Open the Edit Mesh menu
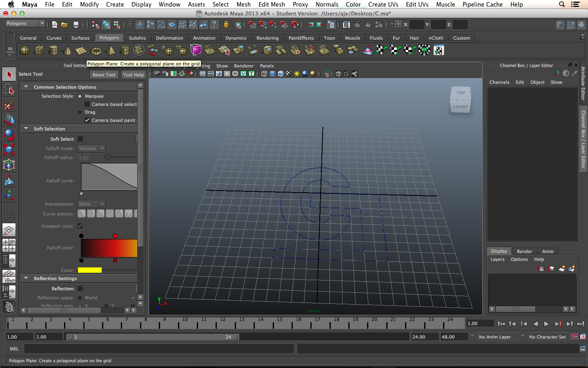This screenshot has width=588, height=368. point(272,4)
